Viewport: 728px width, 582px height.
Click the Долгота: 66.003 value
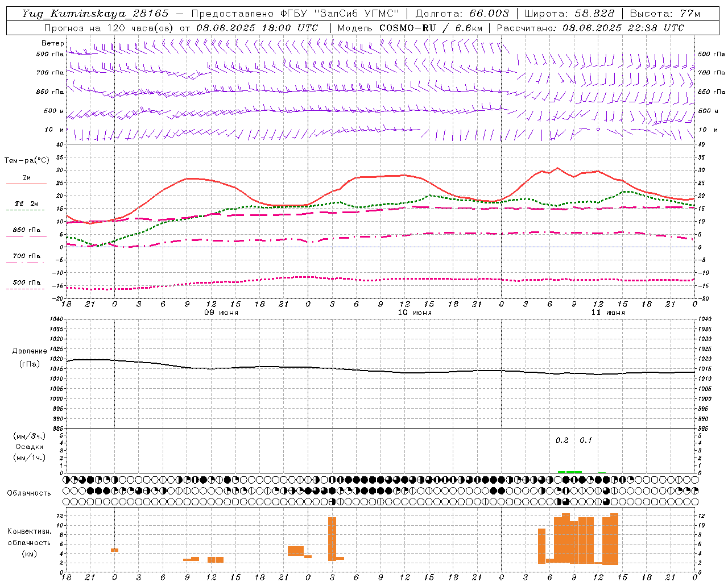click(462, 14)
